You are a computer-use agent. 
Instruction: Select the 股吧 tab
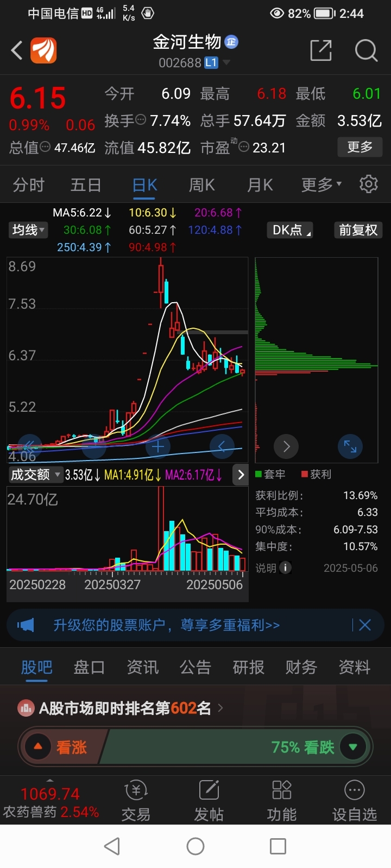(37, 667)
